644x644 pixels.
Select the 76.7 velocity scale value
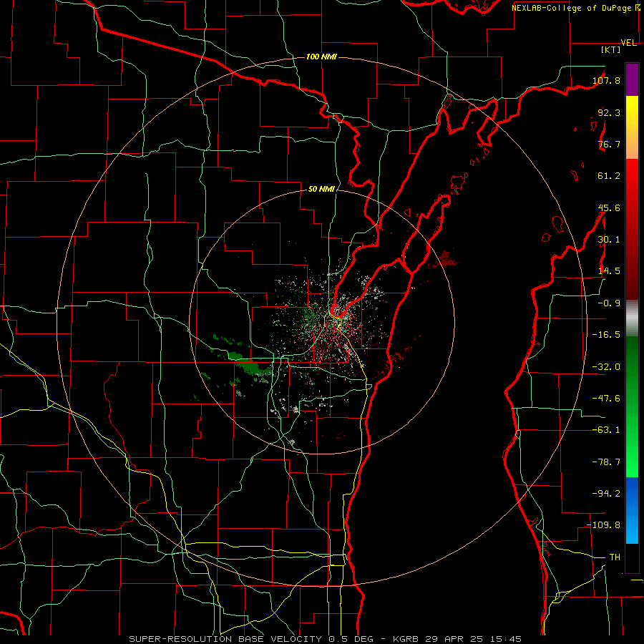(x=609, y=144)
